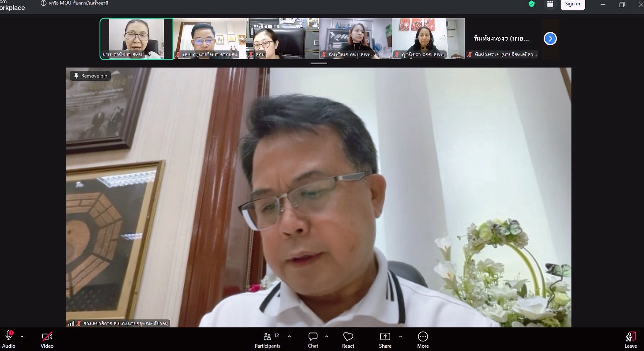Image resolution: width=644 pixels, height=351 pixels.
Task: Click the Remove pin button
Action: 90,76
